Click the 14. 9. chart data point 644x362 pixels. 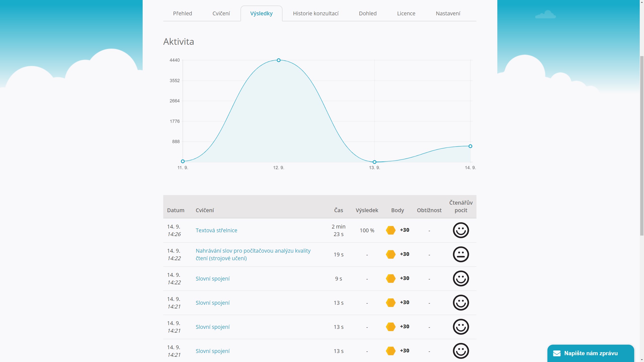tap(470, 146)
